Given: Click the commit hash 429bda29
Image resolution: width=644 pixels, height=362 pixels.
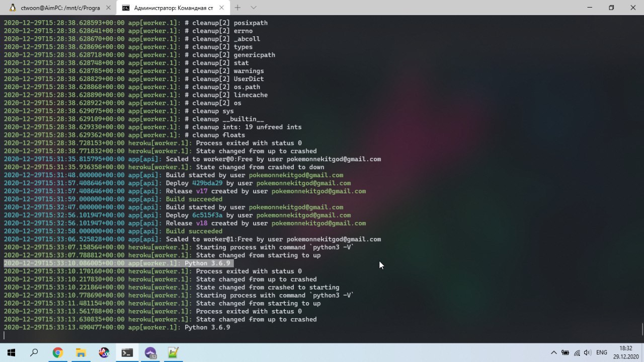Looking at the screenshot, I should pyautogui.click(x=207, y=183).
